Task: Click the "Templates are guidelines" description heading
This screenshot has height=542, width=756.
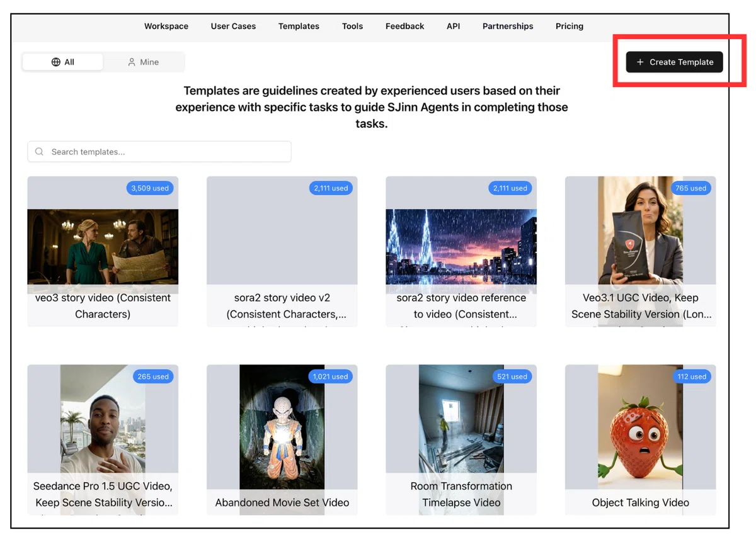Action: [372, 107]
